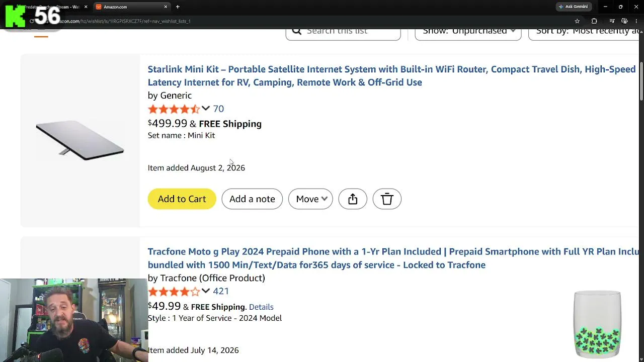Image resolution: width=644 pixels, height=362 pixels.
Task: Click the Ask Gemini button
Action: click(573, 7)
